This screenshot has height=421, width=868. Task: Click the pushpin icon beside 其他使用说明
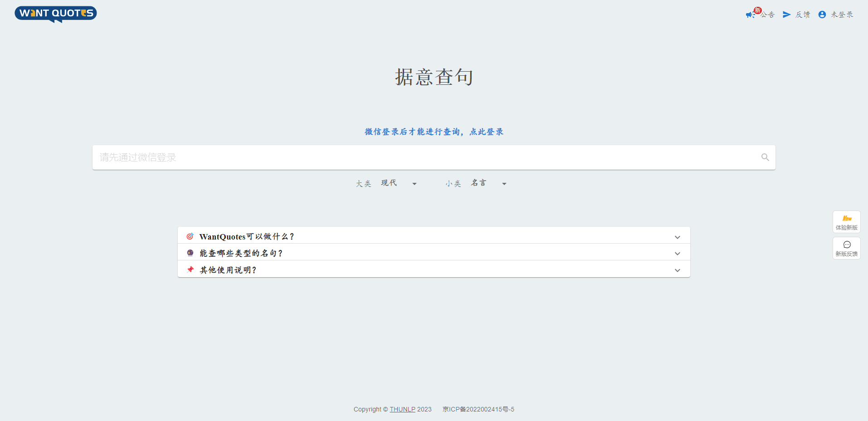pyautogui.click(x=190, y=269)
